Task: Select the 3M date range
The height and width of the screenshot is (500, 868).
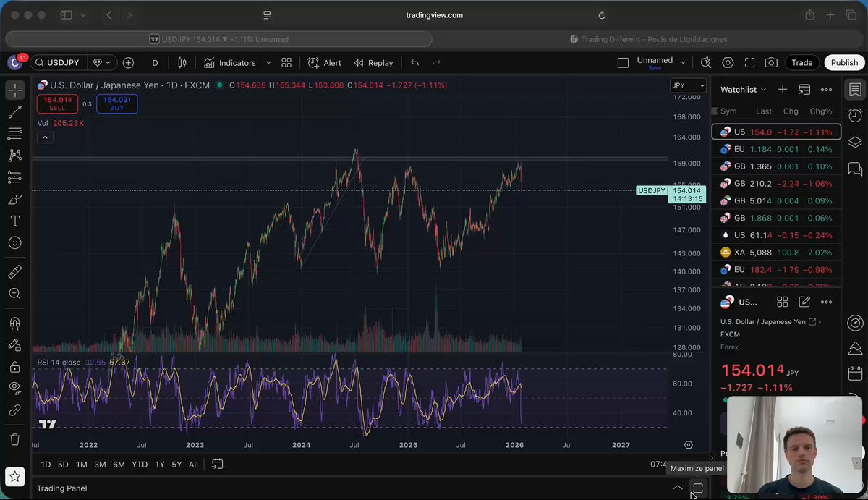Action: point(100,465)
